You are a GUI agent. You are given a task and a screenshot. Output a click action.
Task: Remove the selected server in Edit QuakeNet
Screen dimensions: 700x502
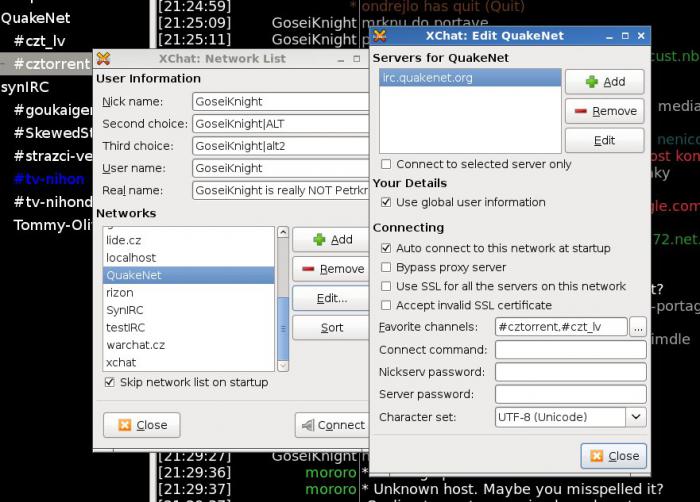[604, 111]
